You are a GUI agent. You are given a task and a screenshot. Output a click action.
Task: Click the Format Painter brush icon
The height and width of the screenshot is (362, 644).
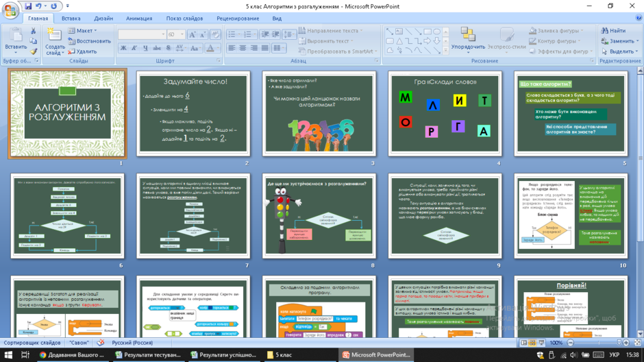(x=34, y=52)
